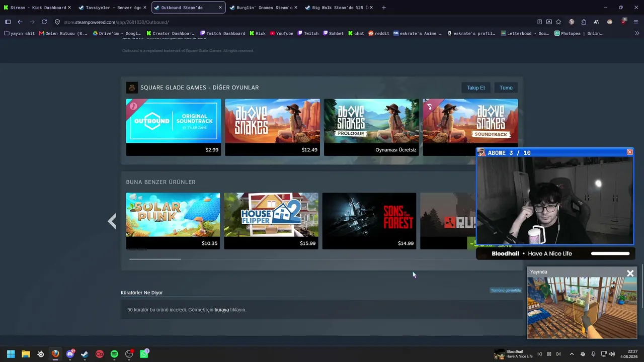Close the ABONE webcam overlay

pos(629,152)
